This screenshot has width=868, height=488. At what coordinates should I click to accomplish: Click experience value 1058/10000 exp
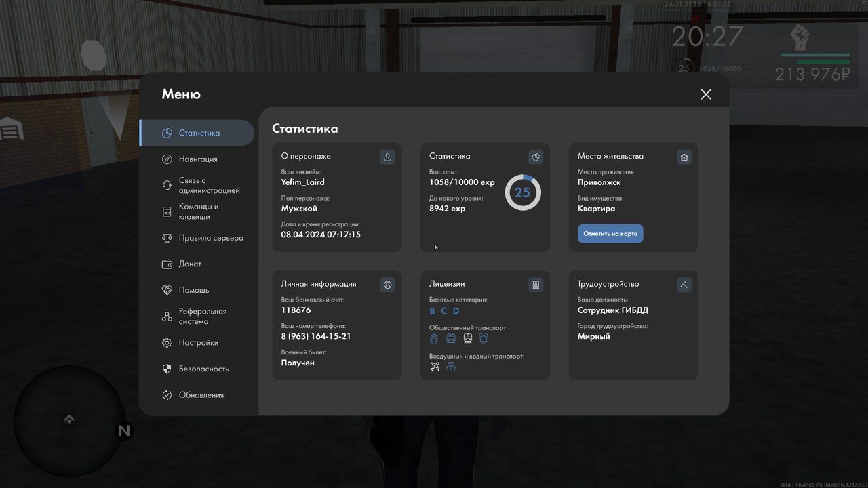(x=462, y=182)
